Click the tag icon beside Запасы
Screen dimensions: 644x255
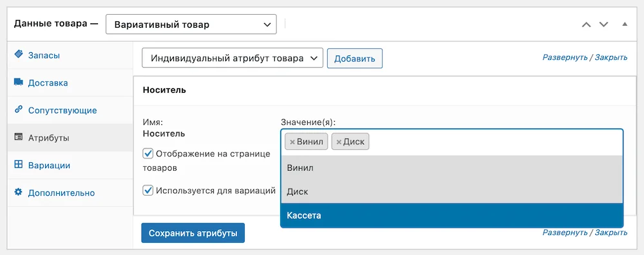(19, 55)
